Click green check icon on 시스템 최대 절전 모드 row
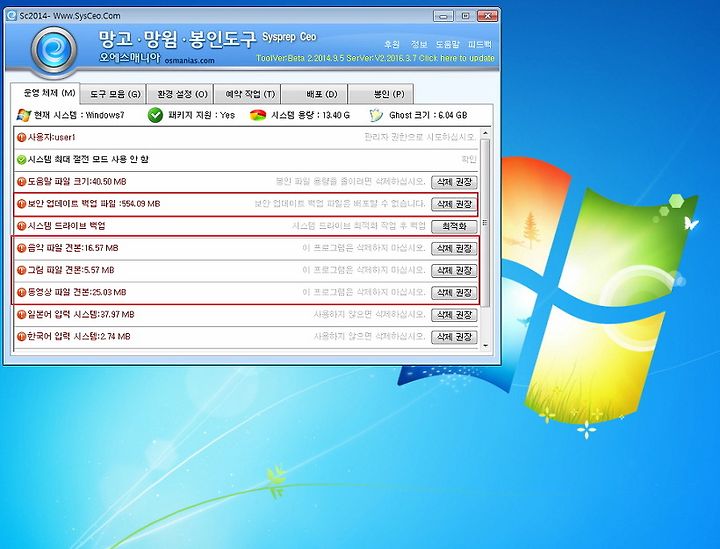Viewport: 720px width, 549px height. 21,159
